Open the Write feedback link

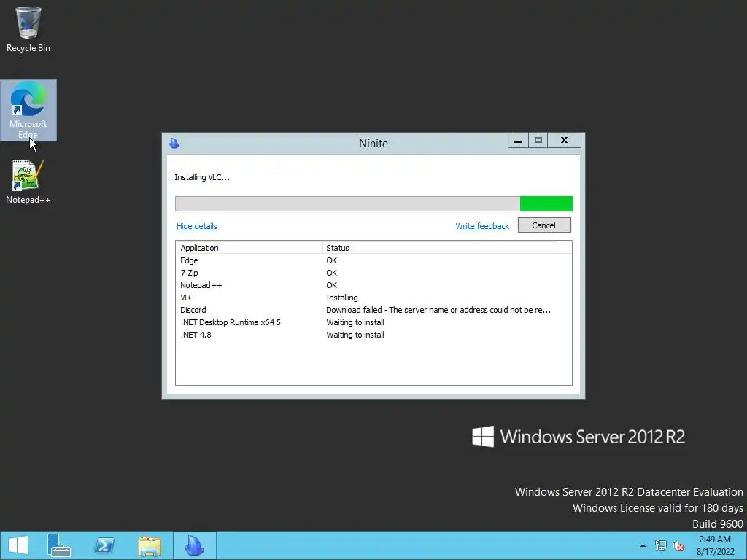482,226
